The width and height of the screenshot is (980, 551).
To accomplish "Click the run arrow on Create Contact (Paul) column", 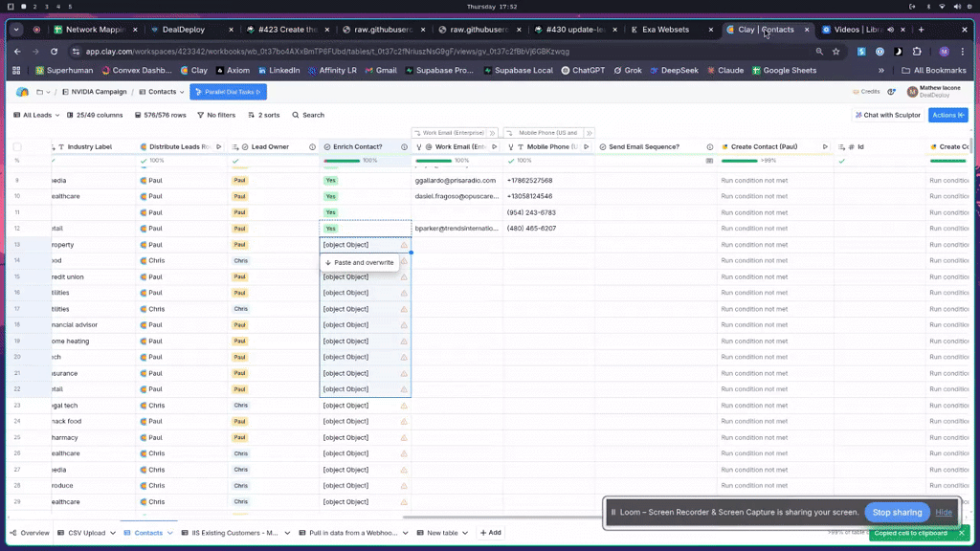I will (x=825, y=146).
